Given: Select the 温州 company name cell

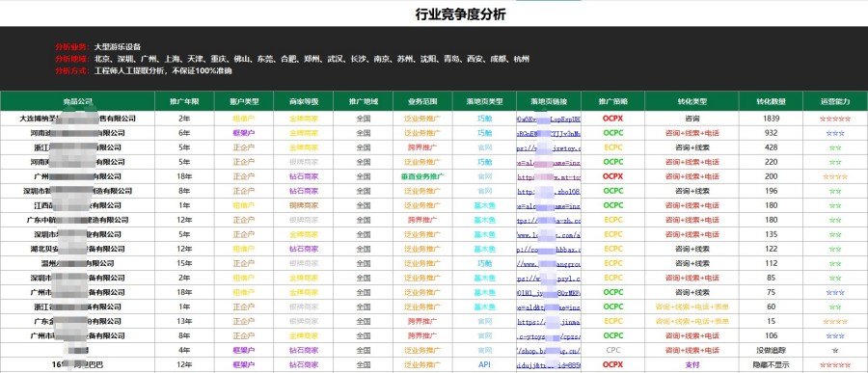Looking at the screenshot, I should (77, 263).
